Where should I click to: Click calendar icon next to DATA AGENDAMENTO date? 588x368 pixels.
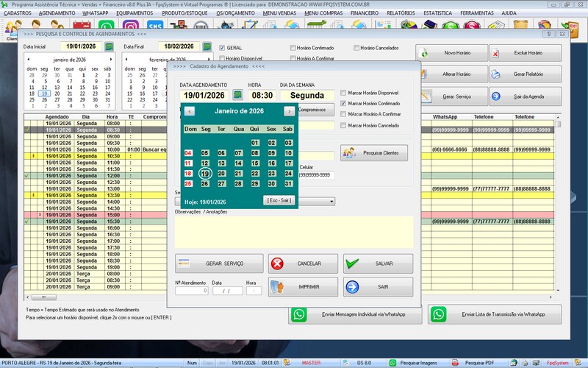[237, 95]
